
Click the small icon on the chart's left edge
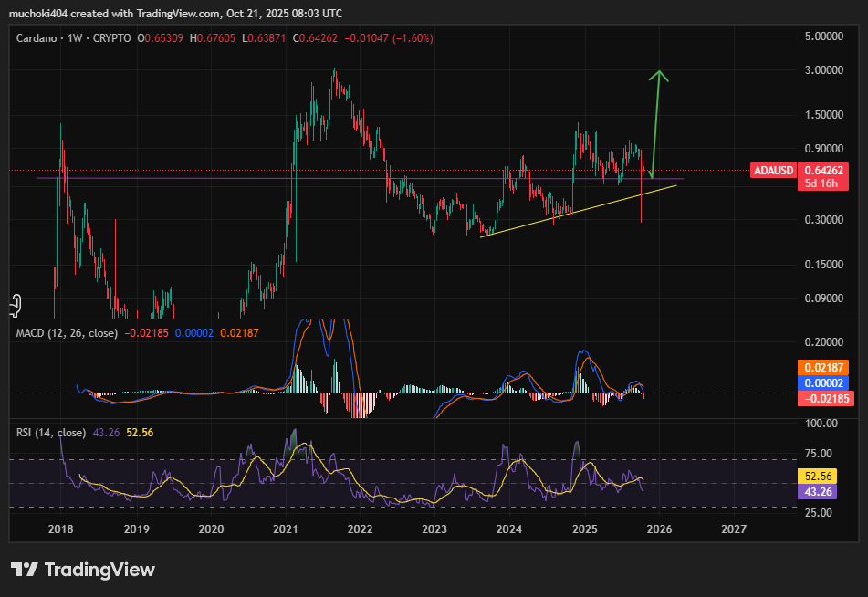tap(15, 304)
